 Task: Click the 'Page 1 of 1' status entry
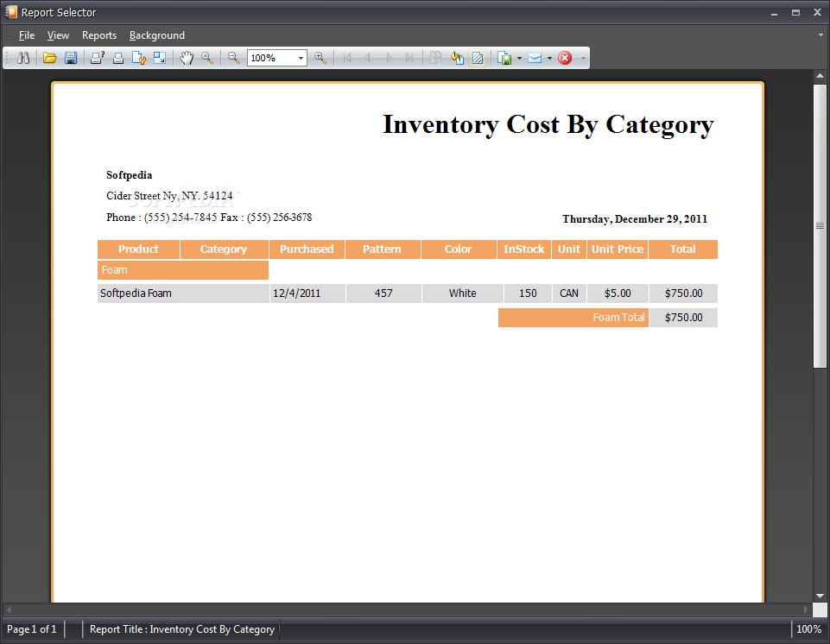point(32,629)
